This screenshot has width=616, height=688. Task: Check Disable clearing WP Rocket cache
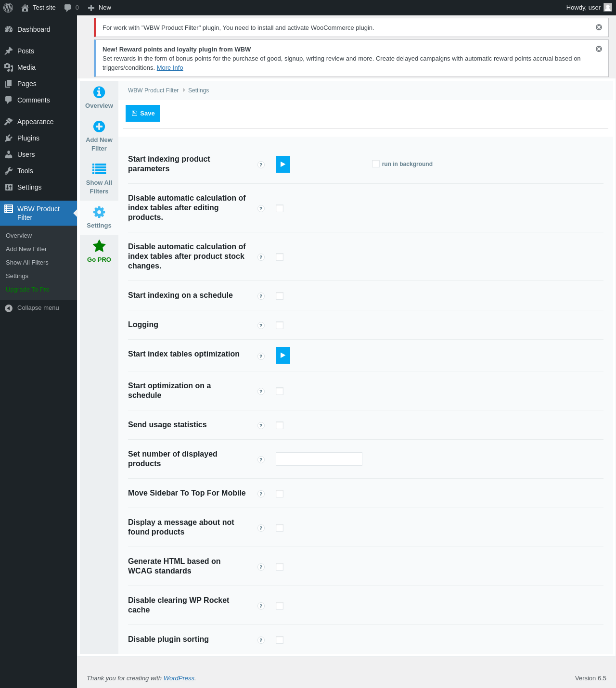point(280,606)
